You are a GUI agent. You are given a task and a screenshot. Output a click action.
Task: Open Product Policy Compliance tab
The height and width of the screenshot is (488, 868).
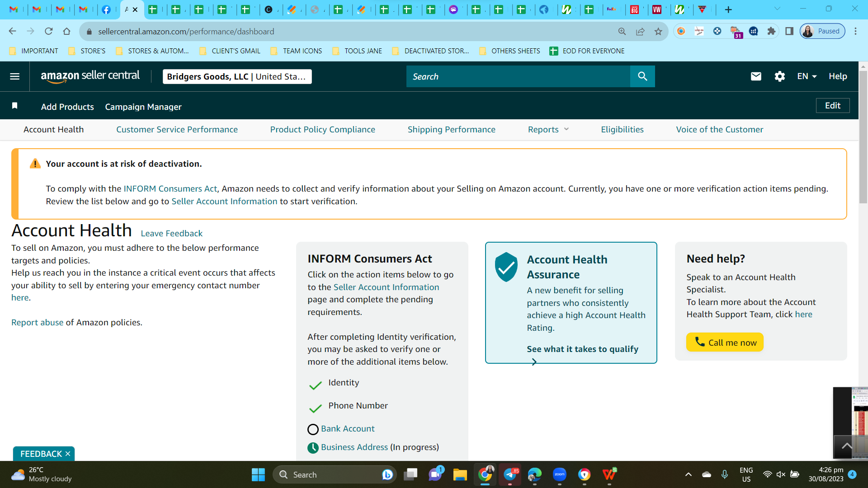[x=322, y=130]
